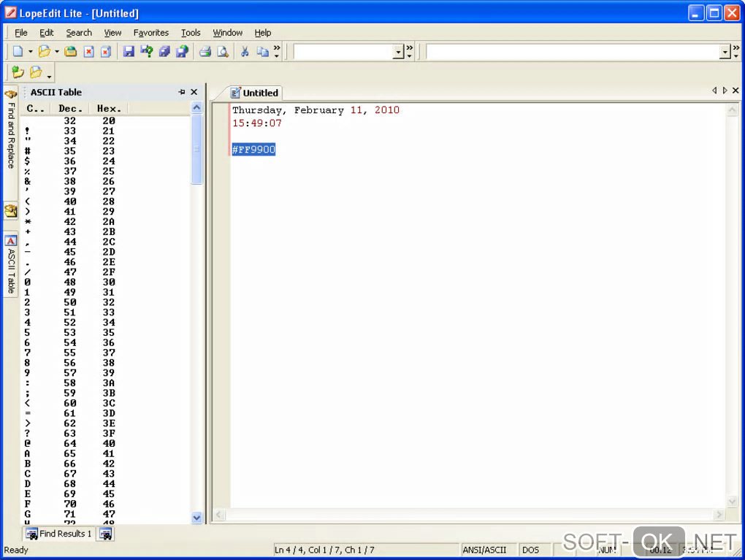Save the document with floppy disk icon
Viewport: 745px width, 560px height.
pyautogui.click(x=129, y=51)
